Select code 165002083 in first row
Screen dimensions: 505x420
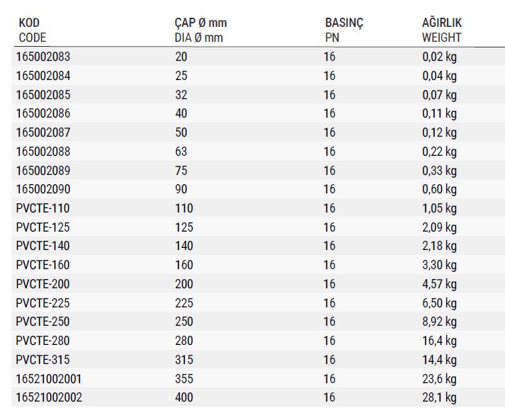(x=43, y=57)
